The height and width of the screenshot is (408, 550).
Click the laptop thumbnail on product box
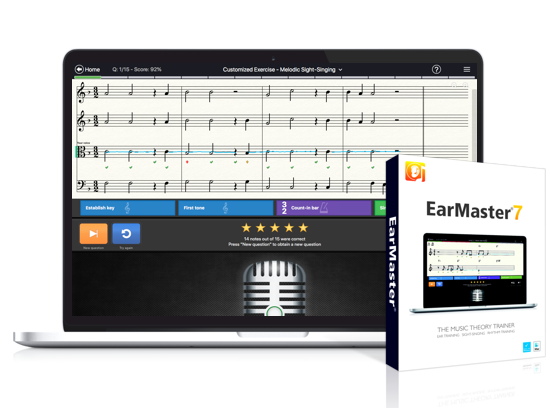pos(473,273)
